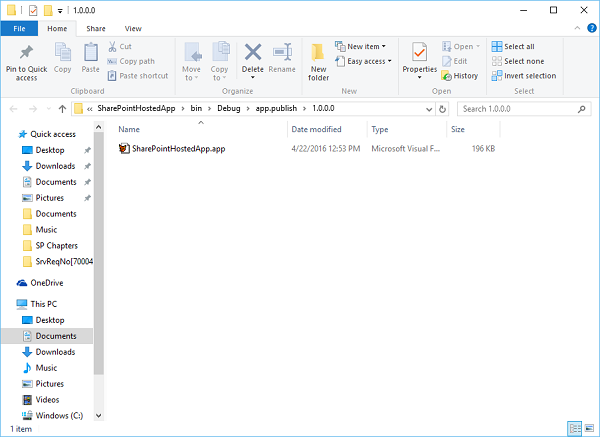The height and width of the screenshot is (437, 600).
Task: Open Easy access dropdown
Action: pyautogui.click(x=363, y=61)
